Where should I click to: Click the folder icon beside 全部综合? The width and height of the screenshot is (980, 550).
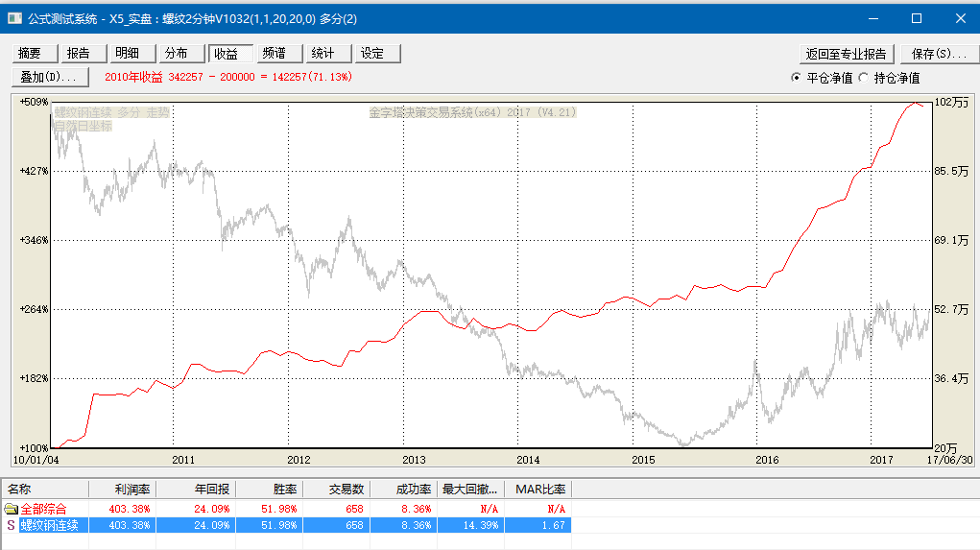pyautogui.click(x=12, y=509)
